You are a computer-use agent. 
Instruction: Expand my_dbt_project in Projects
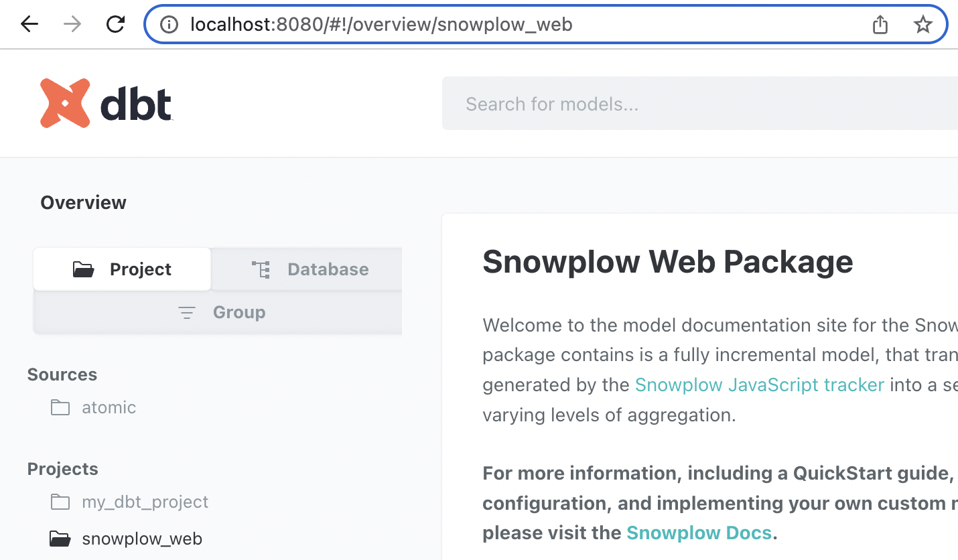(145, 502)
